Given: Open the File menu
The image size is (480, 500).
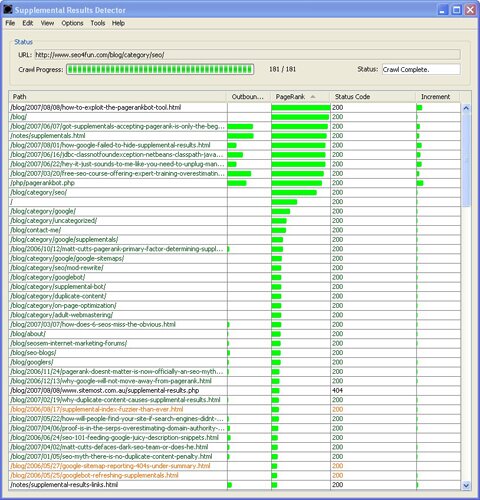Looking at the screenshot, I should 10,23.
